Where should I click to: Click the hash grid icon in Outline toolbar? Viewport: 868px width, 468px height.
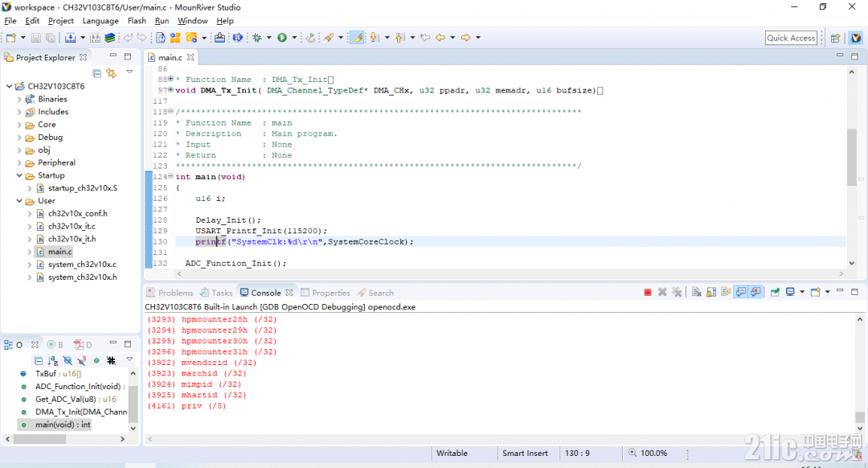click(111, 360)
